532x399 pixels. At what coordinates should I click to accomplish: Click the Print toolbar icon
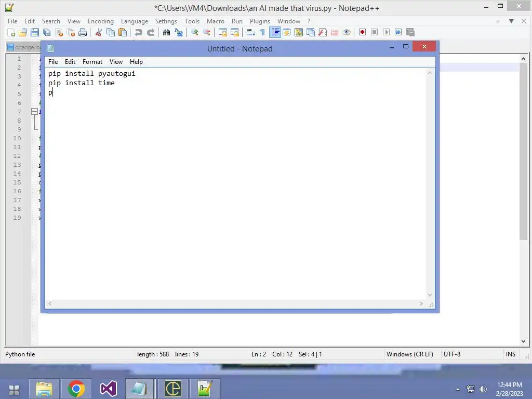[83, 32]
